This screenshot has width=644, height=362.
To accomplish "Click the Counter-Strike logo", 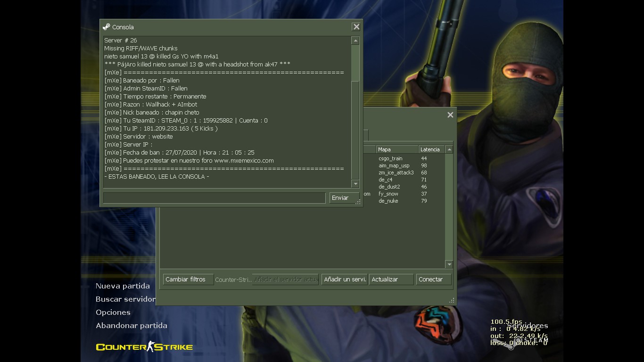I will pos(144,347).
